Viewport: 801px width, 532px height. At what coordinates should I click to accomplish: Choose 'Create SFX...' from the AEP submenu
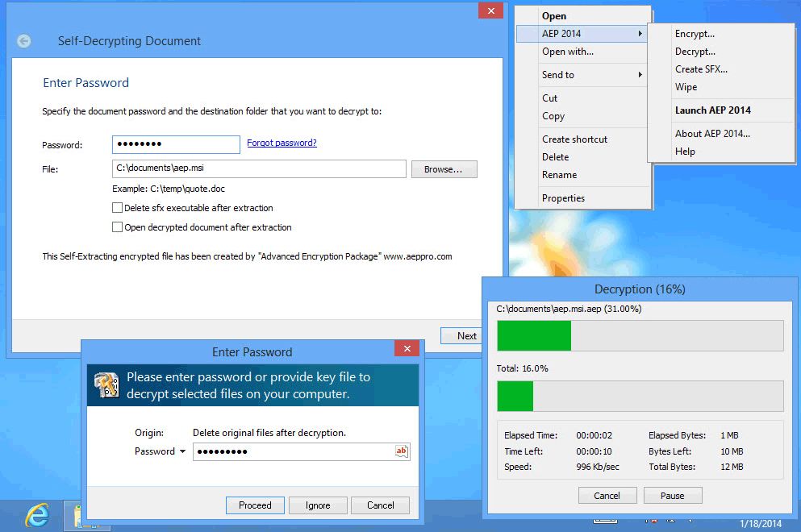pos(701,69)
